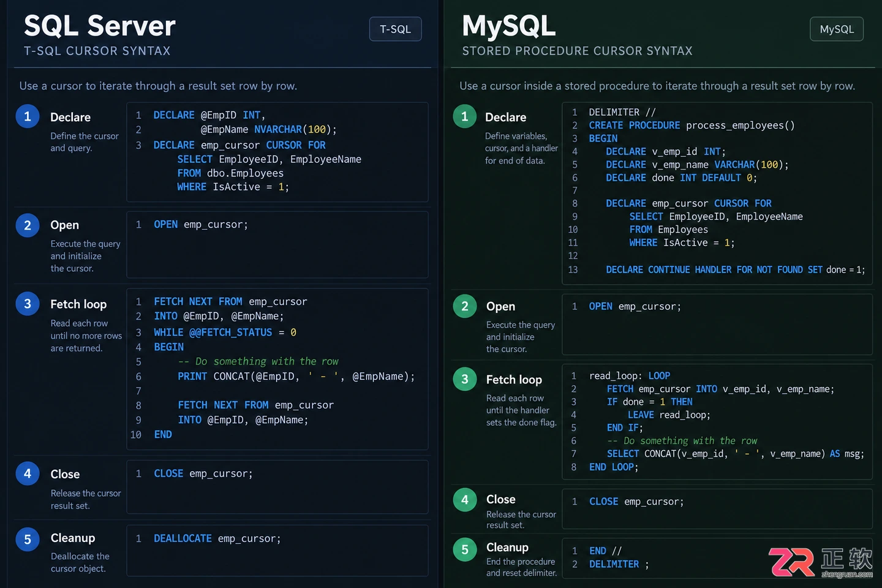Click 'DEALLOCATE emp_cursor;' code line
Image resolution: width=882 pixels, height=588 pixels.
pyautogui.click(x=217, y=538)
